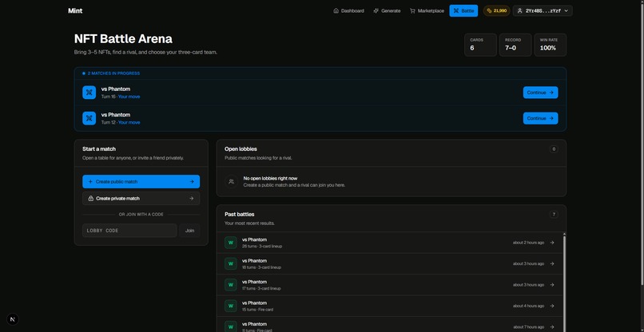Click W badge on the 17-turn battle
This screenshot has width=644, height=332.
click(231, 285)
